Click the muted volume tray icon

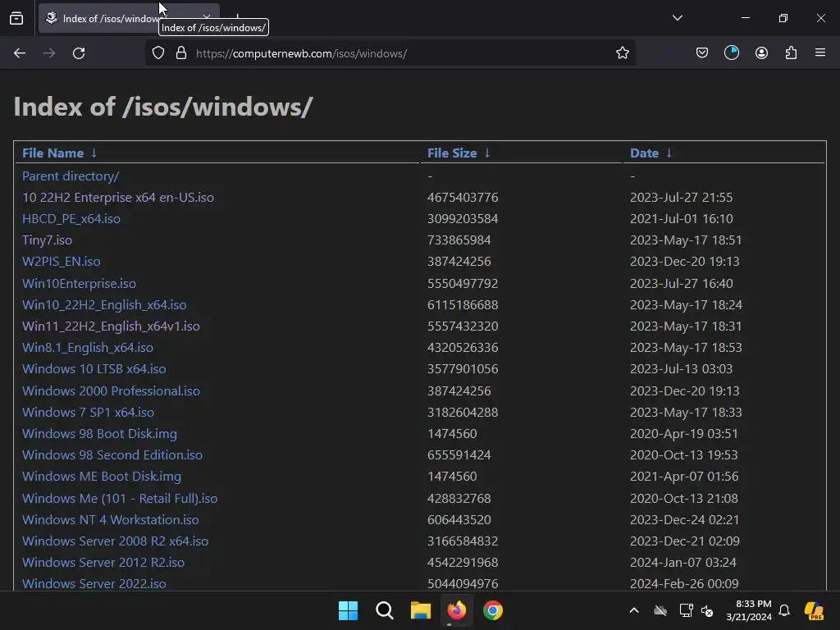[x=707, y=610]
